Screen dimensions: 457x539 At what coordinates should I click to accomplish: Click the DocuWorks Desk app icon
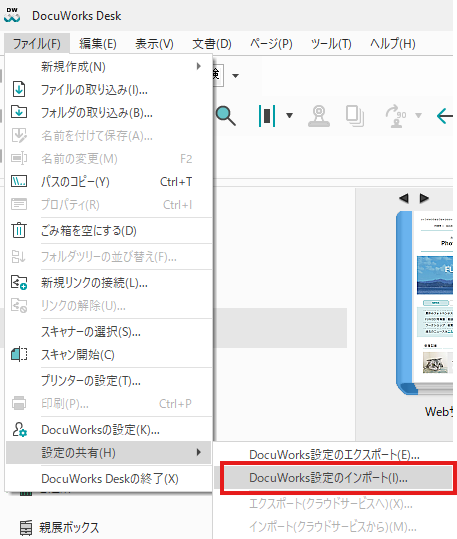(12, 15)
